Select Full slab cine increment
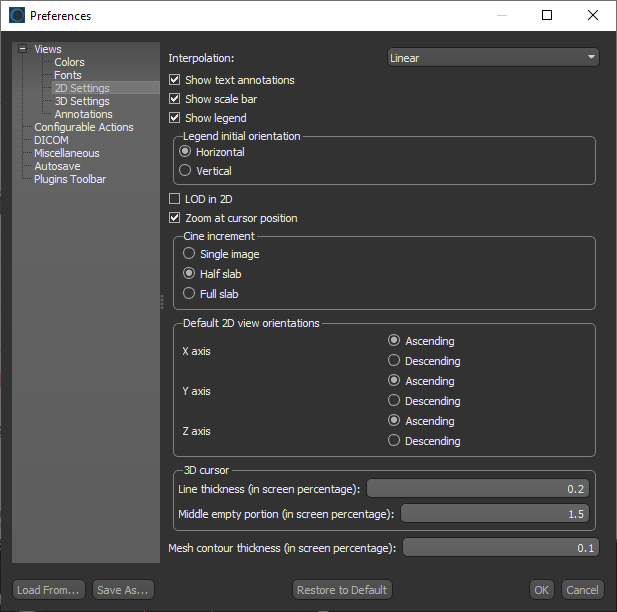617x612 pixels. point(189,294)
